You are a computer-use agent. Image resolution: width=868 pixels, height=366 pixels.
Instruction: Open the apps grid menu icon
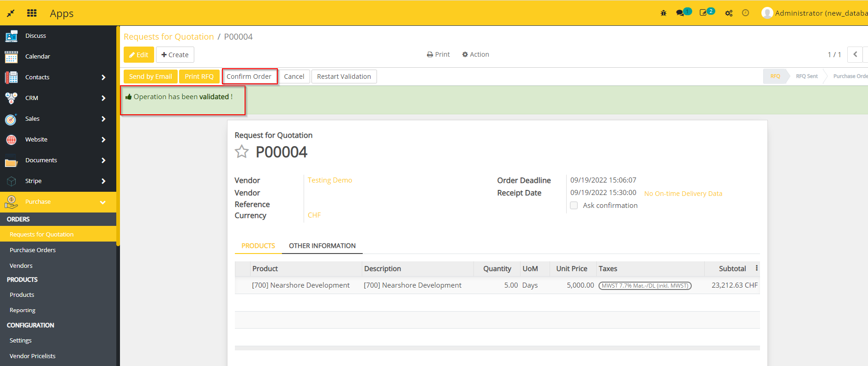point(32,13)
